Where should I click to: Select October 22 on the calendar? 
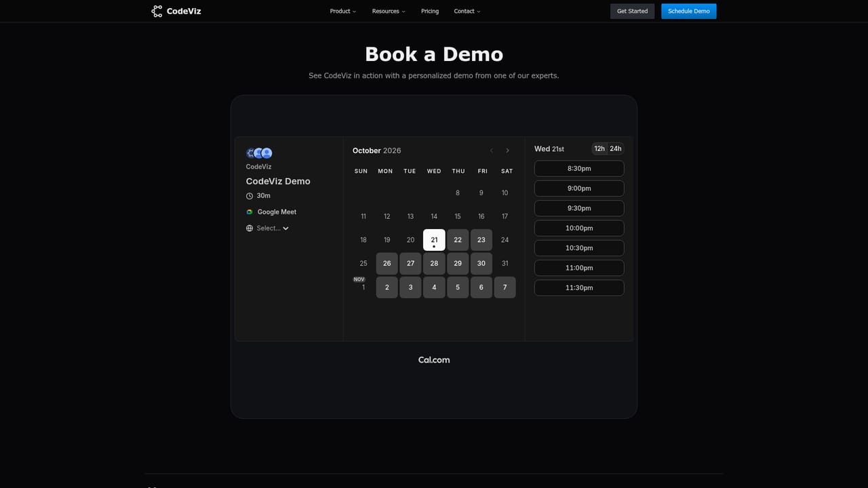click(458, 240)
